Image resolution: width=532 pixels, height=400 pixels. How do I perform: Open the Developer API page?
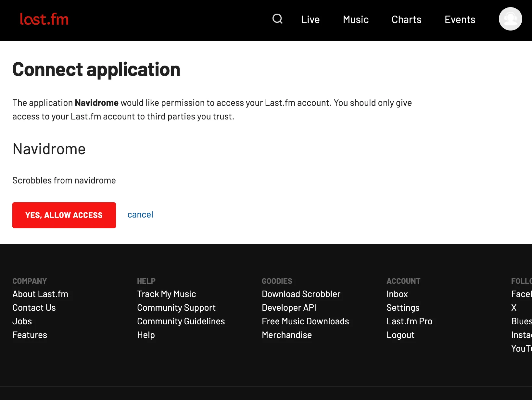pos(289,307)
